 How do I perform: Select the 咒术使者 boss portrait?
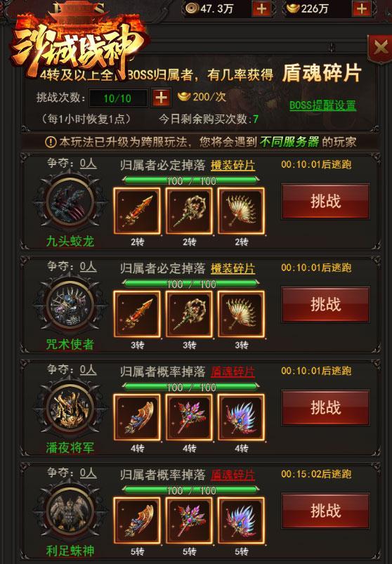click(70, 306)
